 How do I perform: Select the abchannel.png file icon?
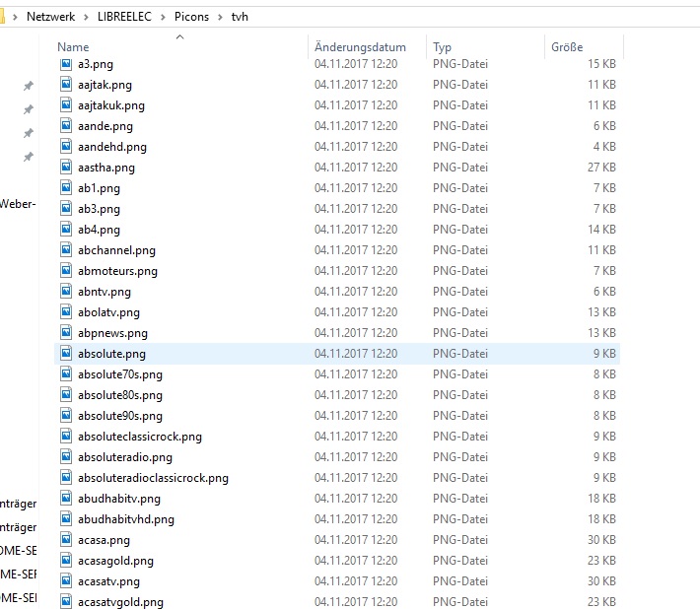[x=66, y=250]
